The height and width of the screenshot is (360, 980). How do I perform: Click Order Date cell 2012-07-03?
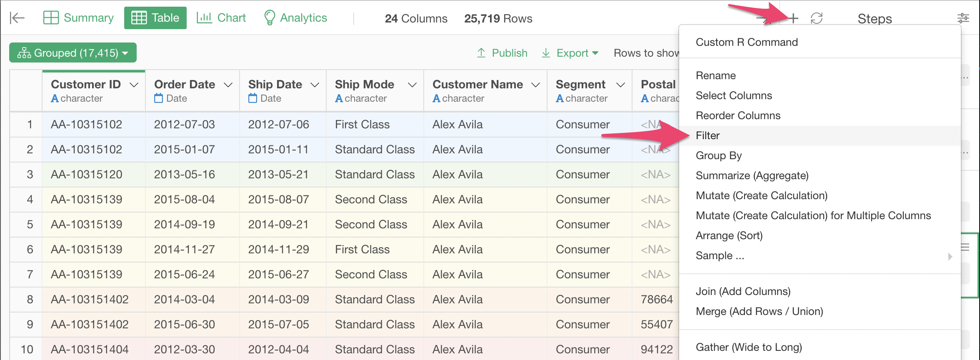192,125
